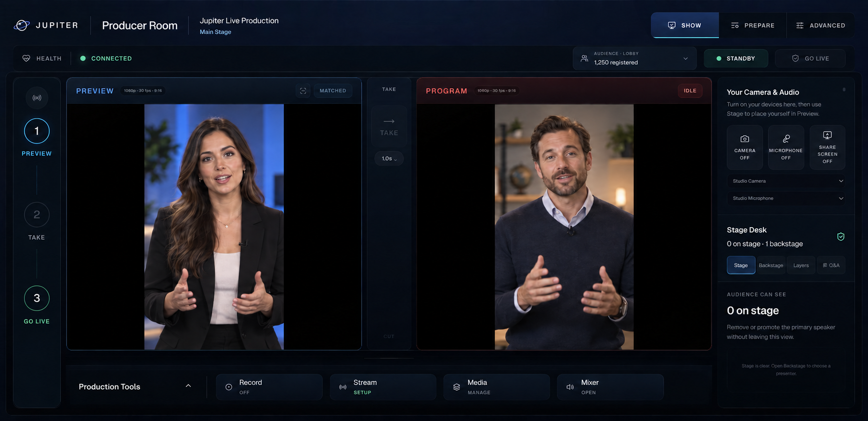Image resolution: width=868 pixels, height=421 pixels.
Task: Click the Program IDLE status badge
Action: point(690,91)
